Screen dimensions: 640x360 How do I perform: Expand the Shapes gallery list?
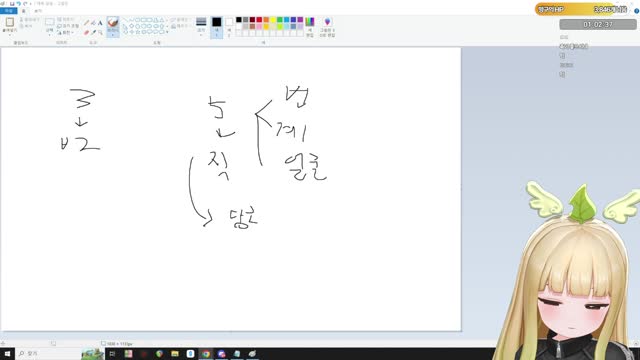[167, 32]
